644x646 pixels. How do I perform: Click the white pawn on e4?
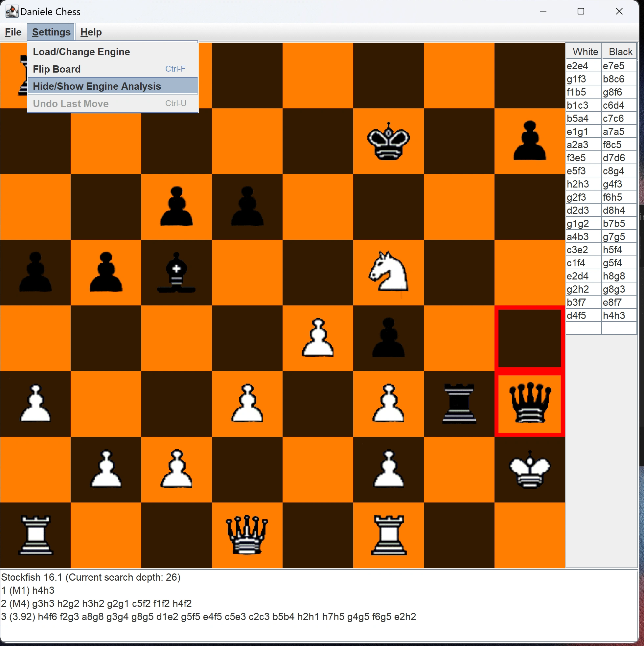pyautogui.click(x=318, y=338)
